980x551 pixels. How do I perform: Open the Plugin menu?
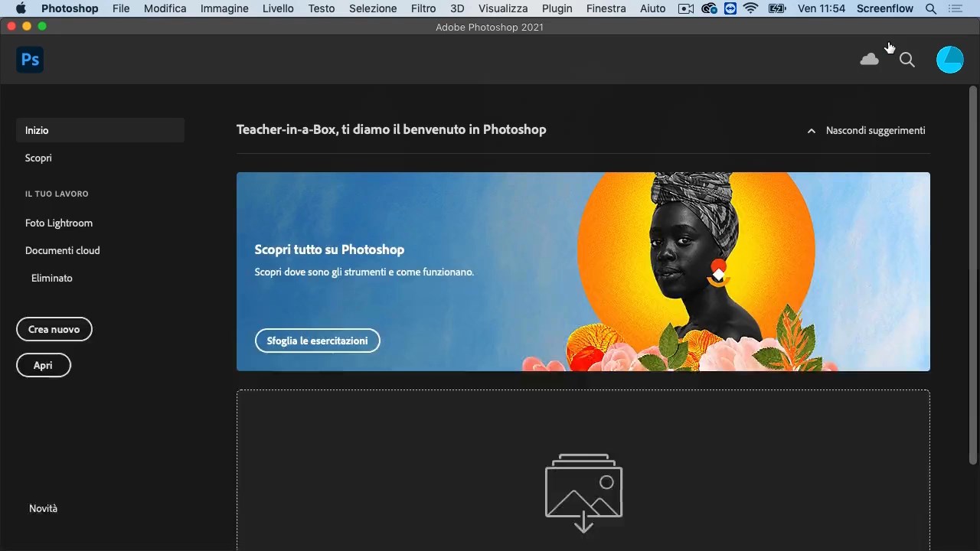coord(557,8)
